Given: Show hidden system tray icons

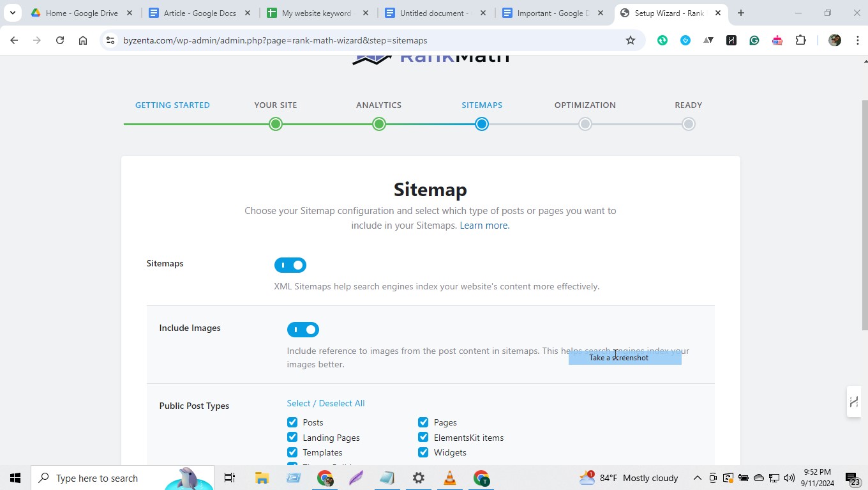Looking at the screenshot, I should (698, 478).
